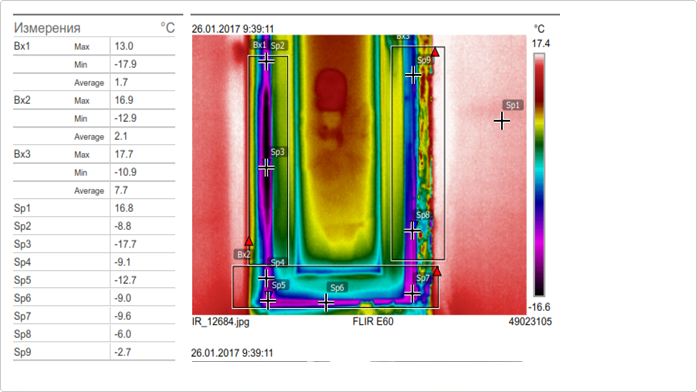Click the Sp8 spot crosshair

click(412, 230)
